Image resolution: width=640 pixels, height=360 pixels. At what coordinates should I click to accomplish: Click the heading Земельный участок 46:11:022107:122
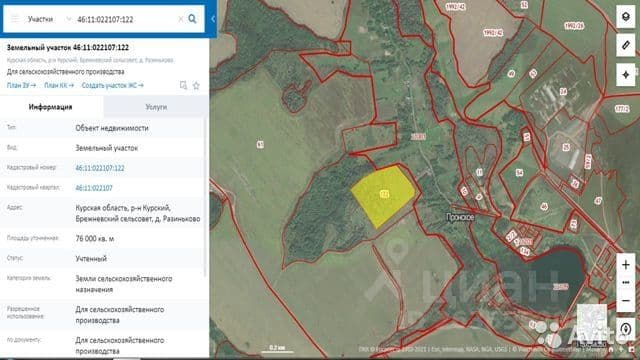tap(68, 47)
